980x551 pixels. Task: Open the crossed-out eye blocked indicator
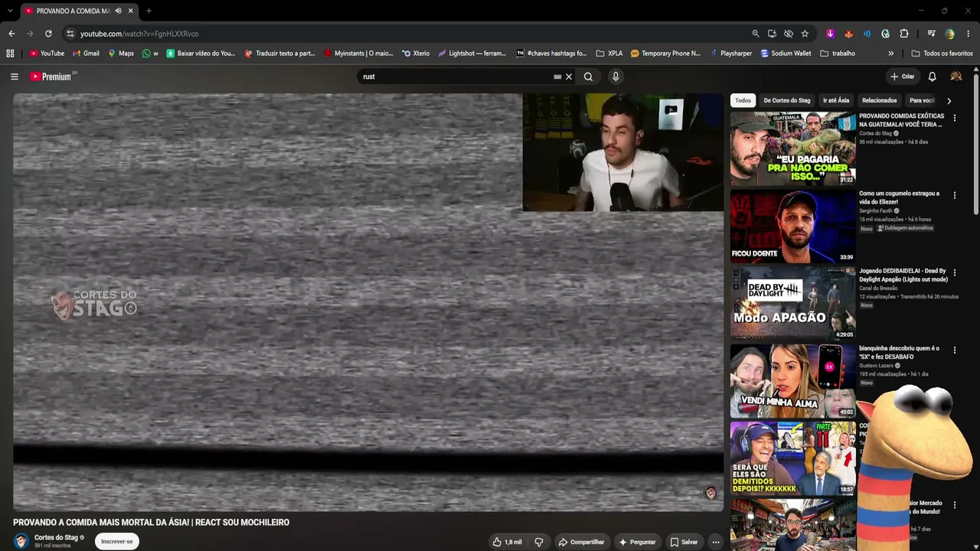pyautogui.click(x=788, y=34)
